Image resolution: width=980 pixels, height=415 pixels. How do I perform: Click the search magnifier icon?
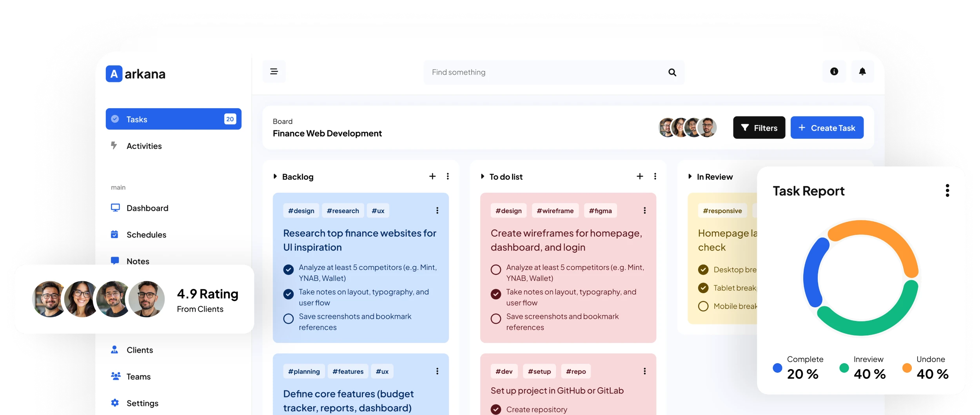[672, 72]
